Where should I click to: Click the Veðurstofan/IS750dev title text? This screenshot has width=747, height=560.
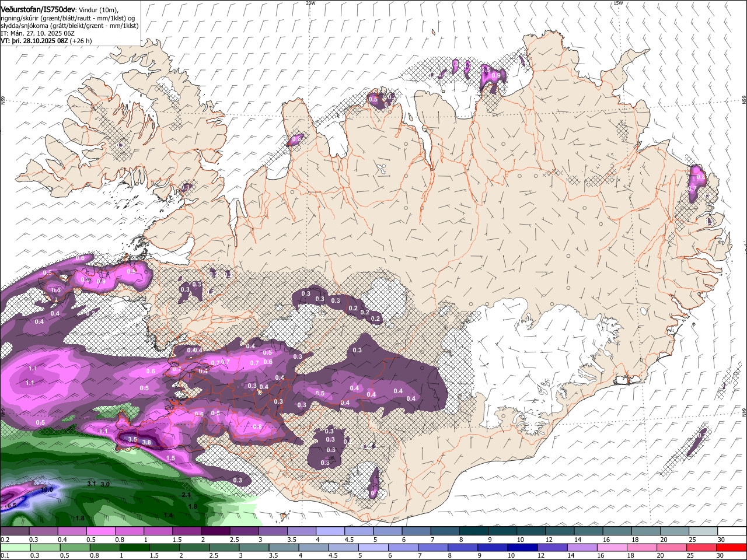(38, 9)
